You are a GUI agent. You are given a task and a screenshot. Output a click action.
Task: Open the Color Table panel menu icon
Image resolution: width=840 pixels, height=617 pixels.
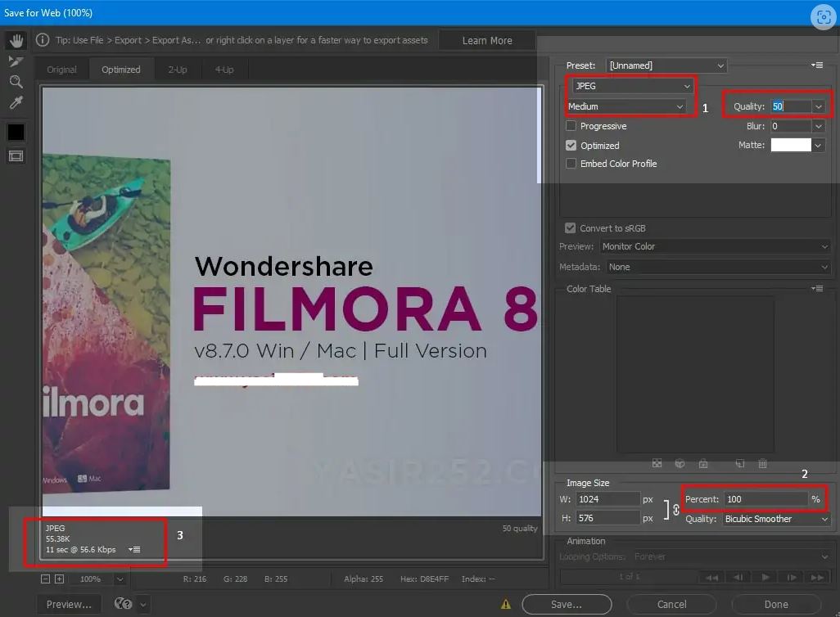click(817, 288)
